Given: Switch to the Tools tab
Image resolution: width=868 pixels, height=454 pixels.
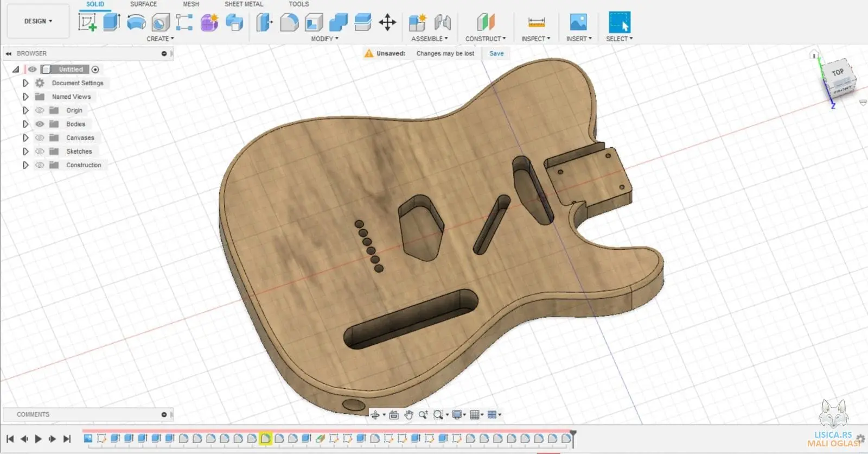Looking at the screenshot, I should pos(298,4).
